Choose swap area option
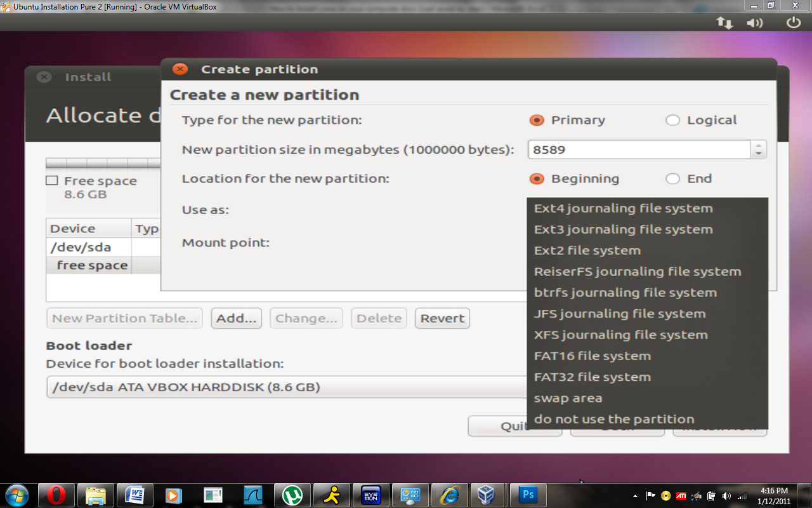The width and height of the screenshot is (812, 508). [x=647, y=398]
